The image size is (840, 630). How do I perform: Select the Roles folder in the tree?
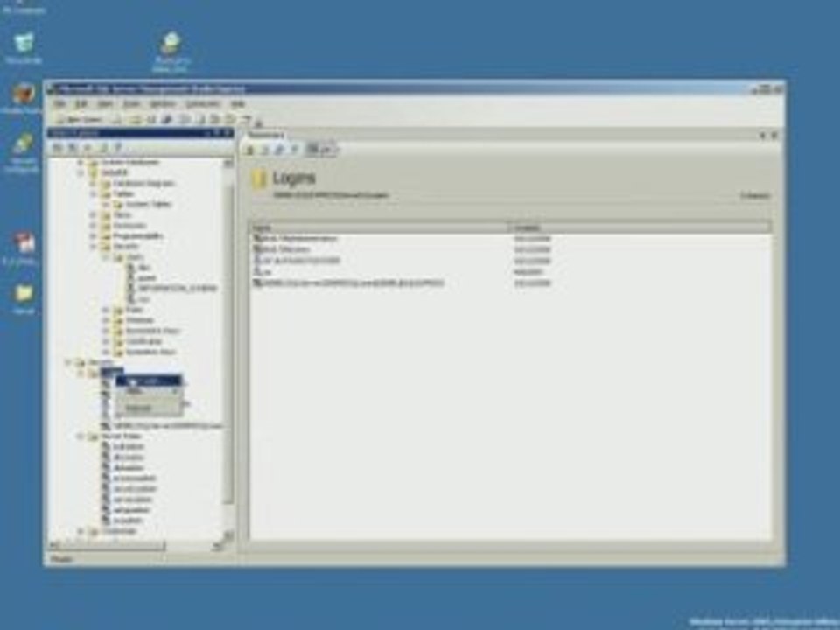tap(135, 310)
